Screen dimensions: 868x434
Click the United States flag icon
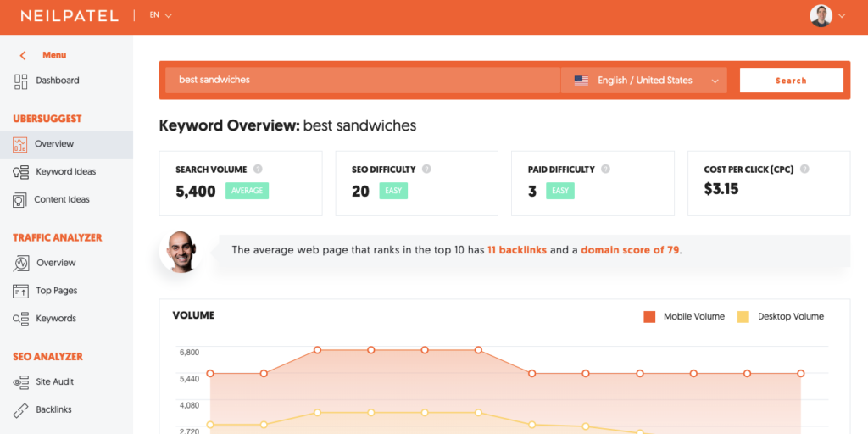click(x=581, y=81)
